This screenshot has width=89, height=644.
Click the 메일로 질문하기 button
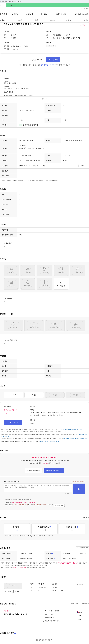60,505
